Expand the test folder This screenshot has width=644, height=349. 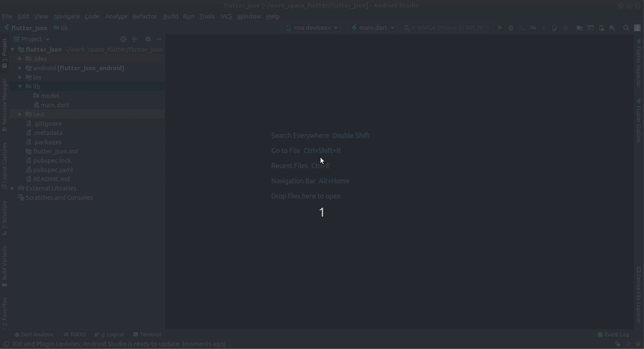click(x=20, y=114)
